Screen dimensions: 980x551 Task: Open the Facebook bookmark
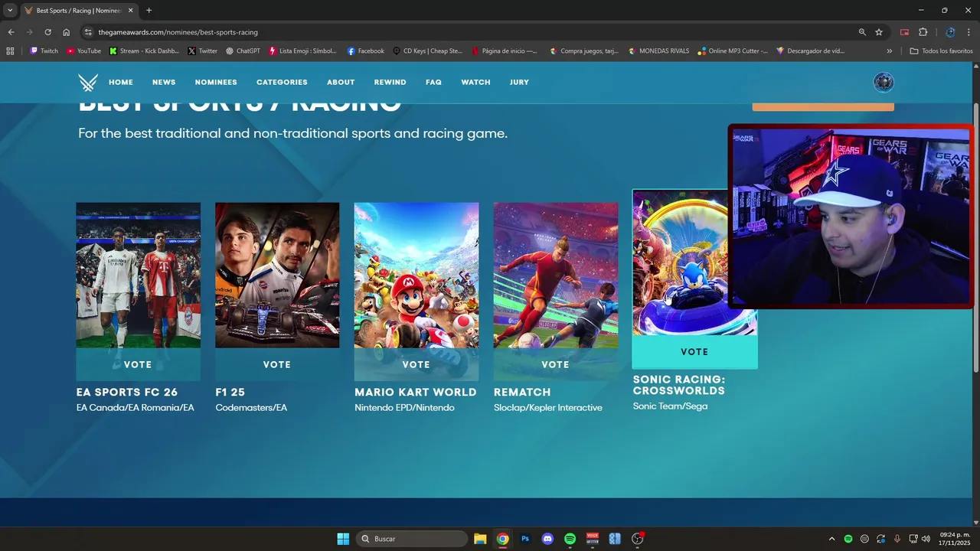tap(365, 51)
